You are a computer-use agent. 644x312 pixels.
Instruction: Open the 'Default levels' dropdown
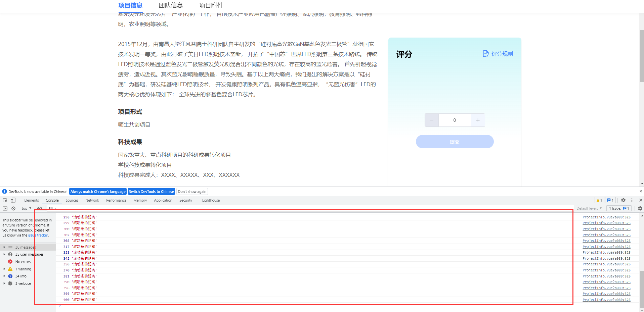click(x=589, y=208)
